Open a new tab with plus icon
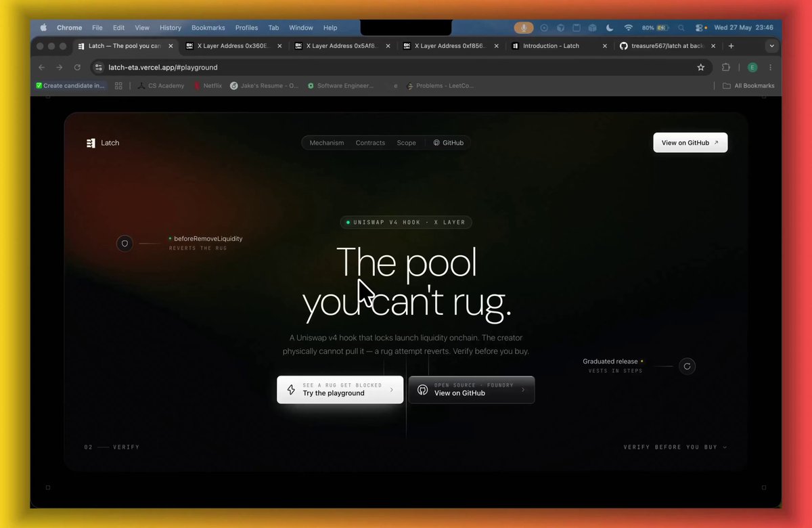Image resolution: width=812 pixels, height=528 pixels. point(731,46)
